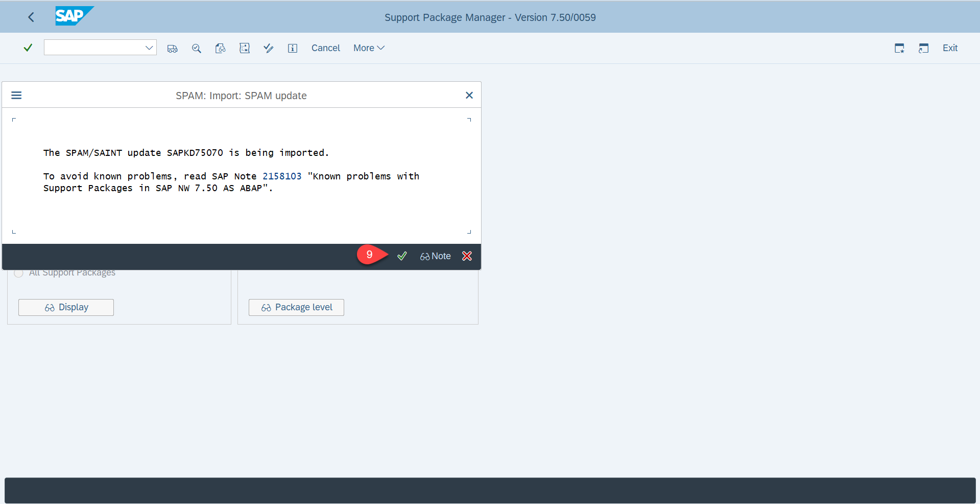Click the dialog title 'SPAM: Import: SPAM update'
This screenshot has width=980, height=504.
point(241,96)
